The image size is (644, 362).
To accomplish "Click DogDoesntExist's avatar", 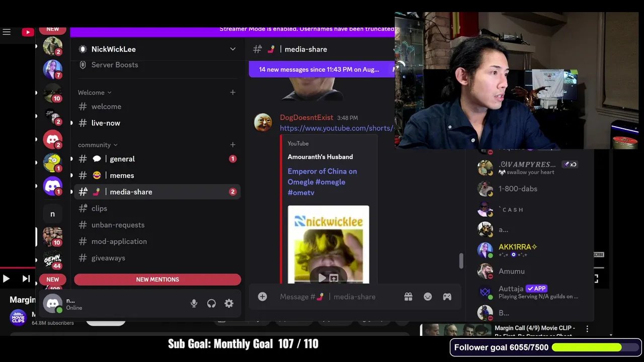I will [x=263, y=122].
